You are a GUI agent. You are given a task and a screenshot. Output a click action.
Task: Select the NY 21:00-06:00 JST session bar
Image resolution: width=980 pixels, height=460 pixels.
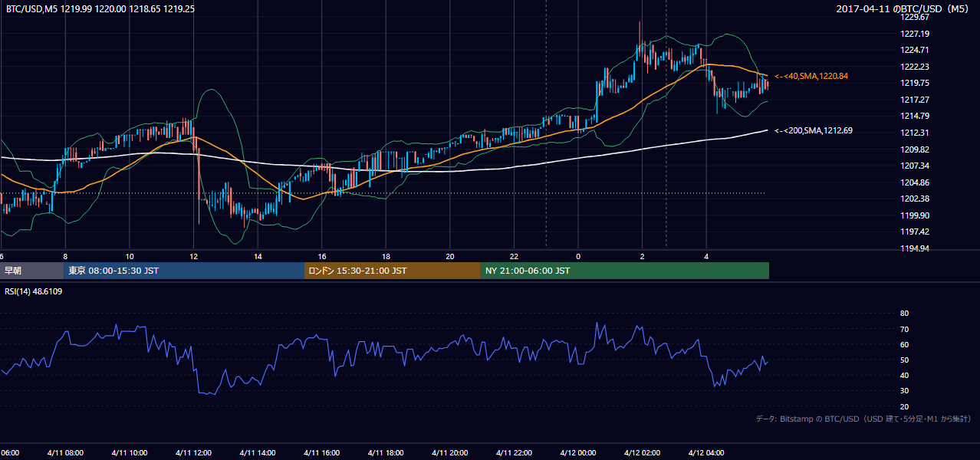[625, 271]
